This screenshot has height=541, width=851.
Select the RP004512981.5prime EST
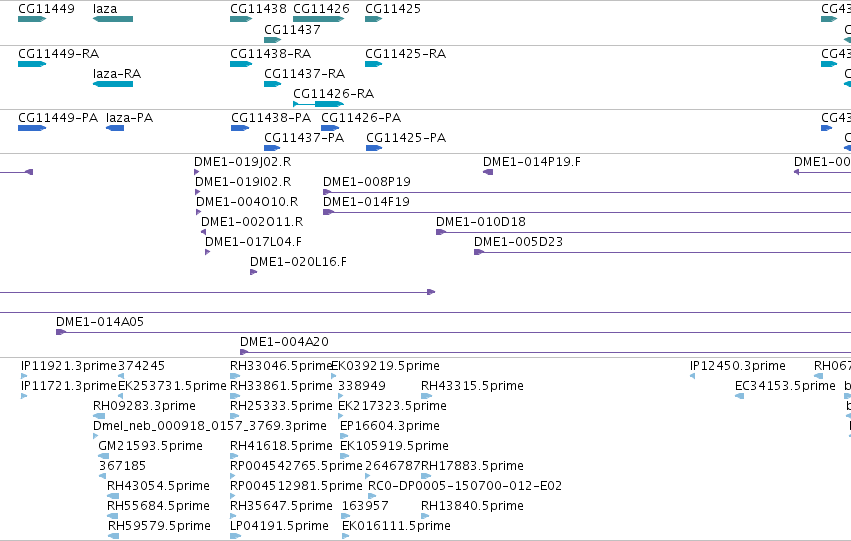tap(233, 497)
